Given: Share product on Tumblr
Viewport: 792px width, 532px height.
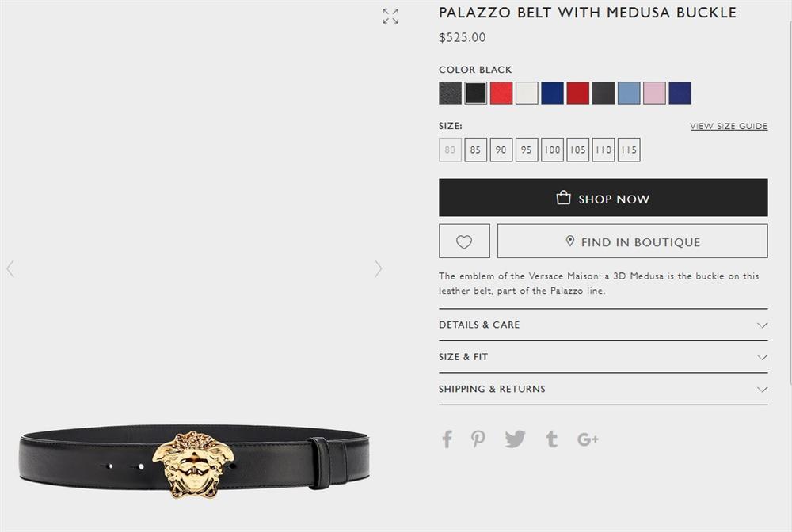Looking at the screenshot, I should [x=552, y=439].
